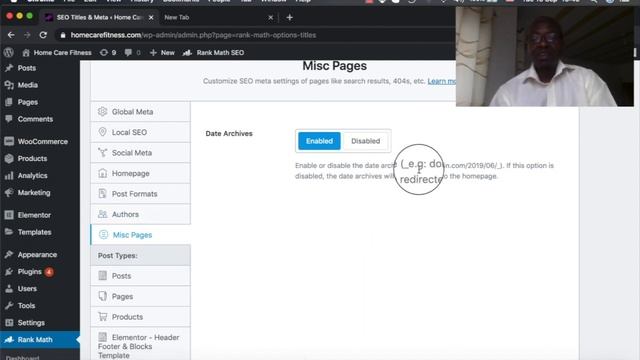Open a new browser tab with plus

pos(289,18)
